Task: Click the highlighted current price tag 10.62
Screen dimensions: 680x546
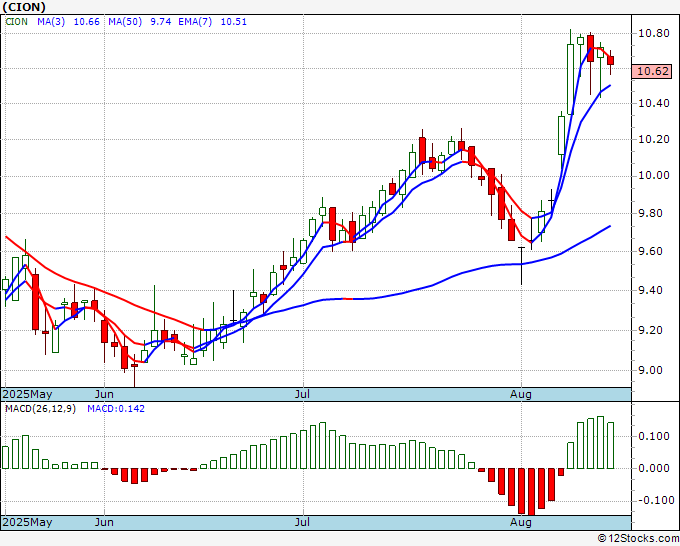Action: [652, 71]
